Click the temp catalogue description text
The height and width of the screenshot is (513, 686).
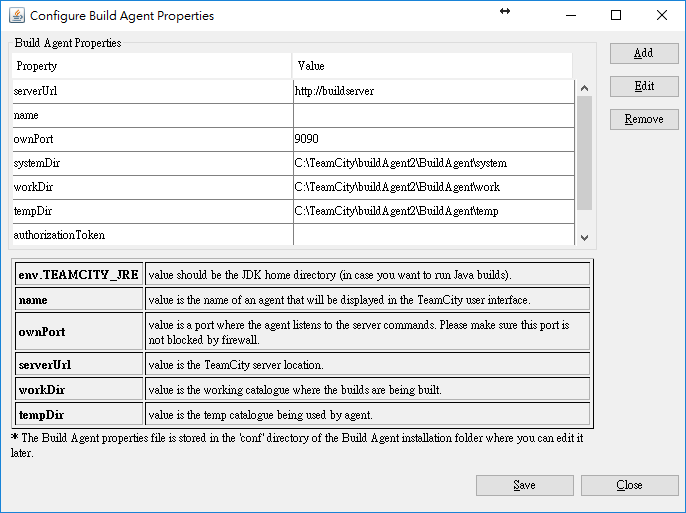(261, 415)
